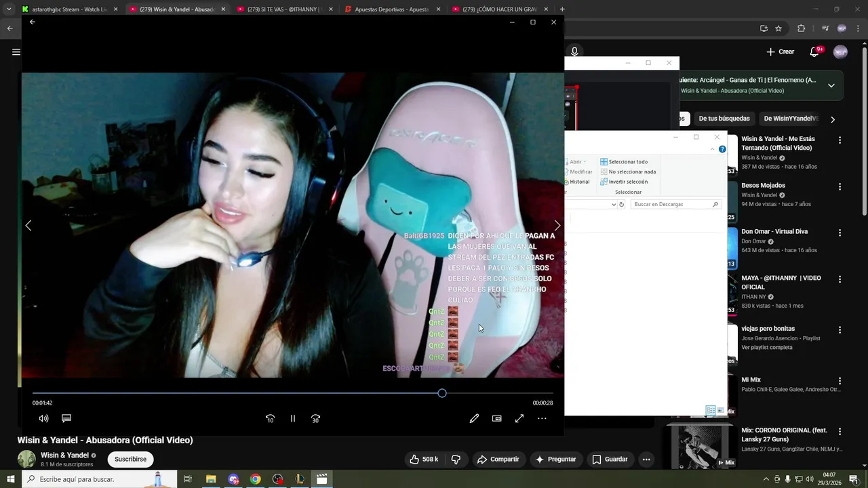The height and width of the screenshot is (488, 868).
Task: Pause the playing video
Action: point(293,419)
